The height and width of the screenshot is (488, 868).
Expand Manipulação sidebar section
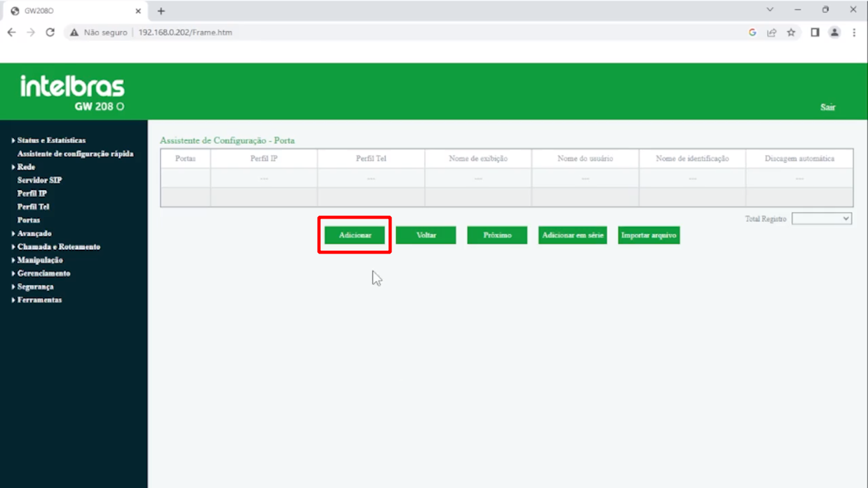pos(40,261)
